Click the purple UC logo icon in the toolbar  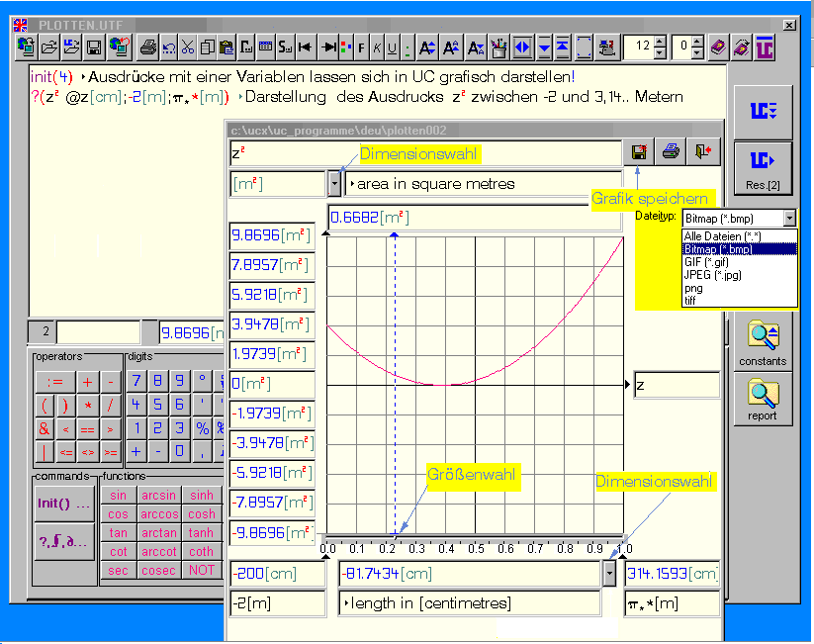click(x=765, y=47)
